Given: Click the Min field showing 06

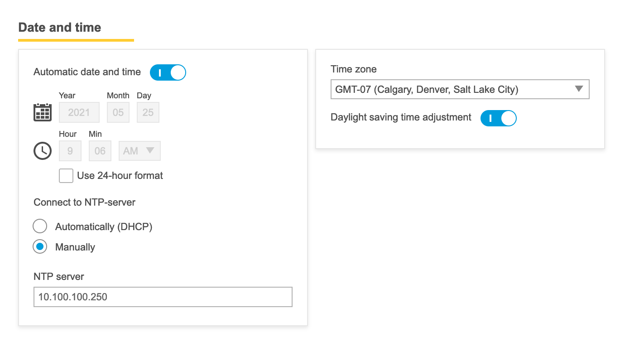Looking at the screenshot, I should click(x=100, y=151).
